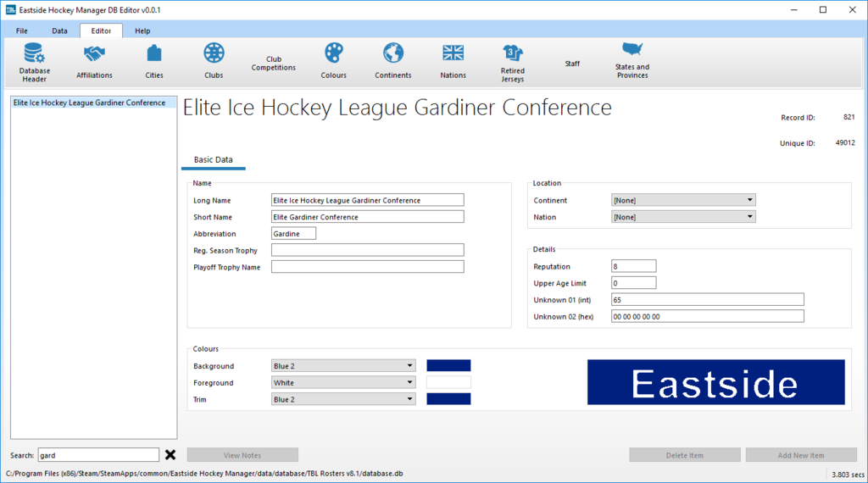This screenshot has width=868, height=483.
Task: Switch to the Editor ribbon tab
Action: [x=101, y=31]
